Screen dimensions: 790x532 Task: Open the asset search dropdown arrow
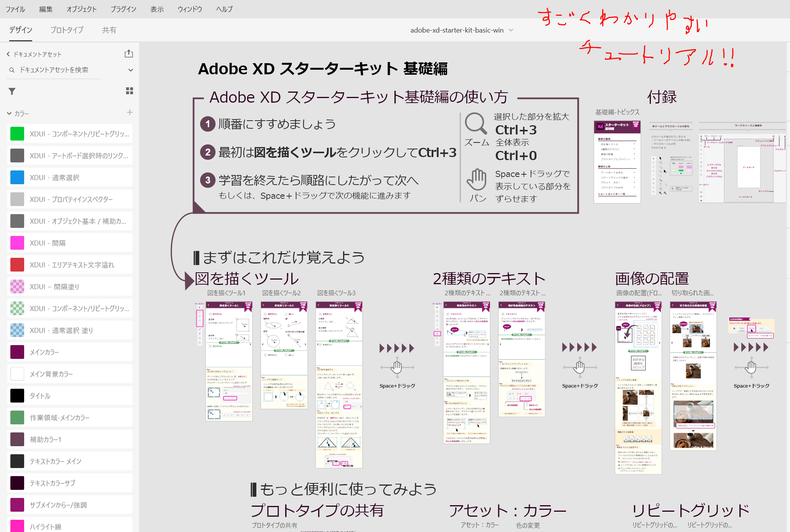click(x=131, y=70)
